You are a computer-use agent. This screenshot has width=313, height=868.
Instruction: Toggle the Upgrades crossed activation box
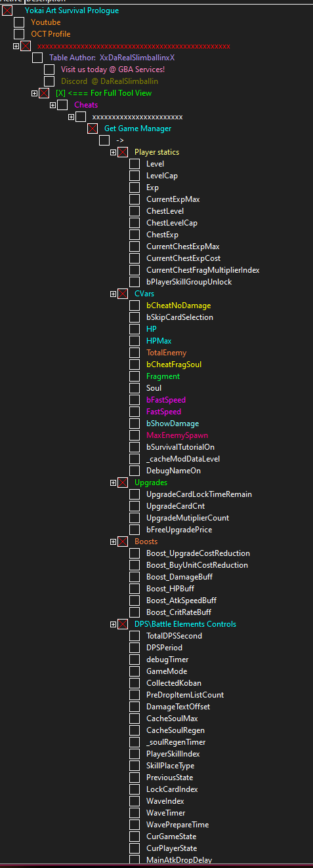click(123, 483)
